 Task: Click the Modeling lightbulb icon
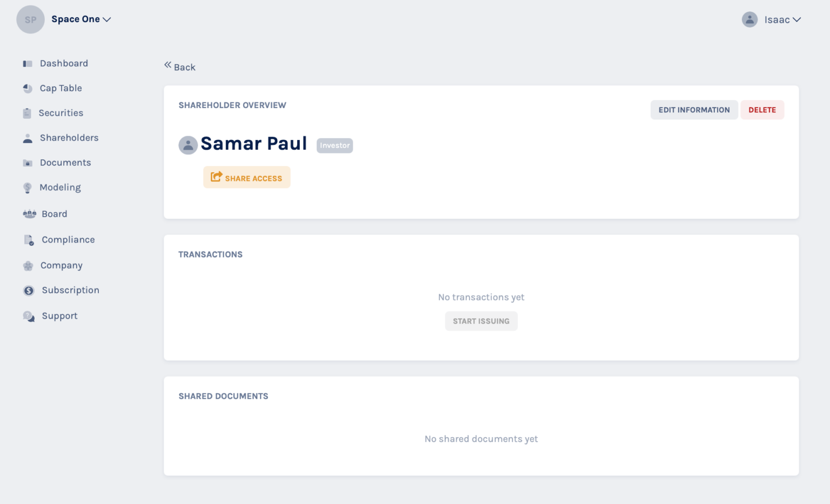tap(28, 188)
